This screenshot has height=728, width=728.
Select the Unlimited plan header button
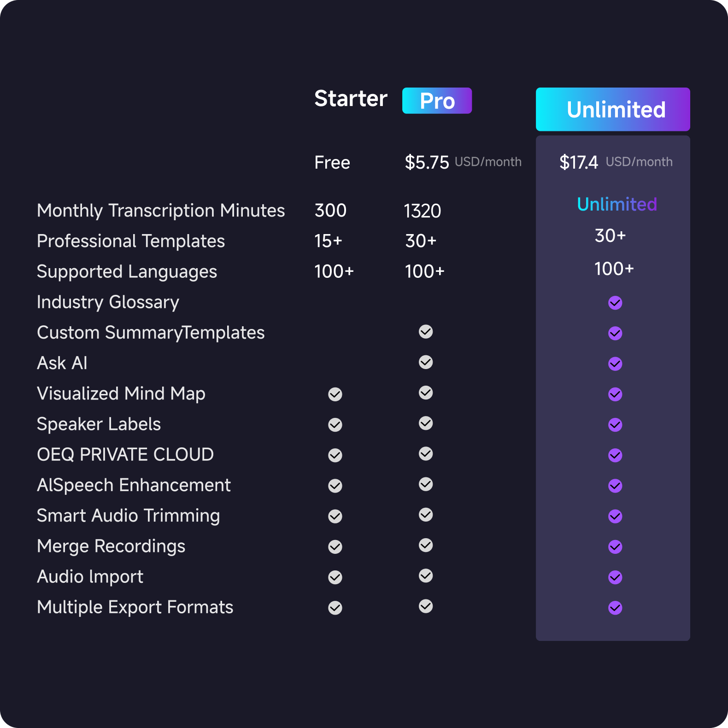612,109
